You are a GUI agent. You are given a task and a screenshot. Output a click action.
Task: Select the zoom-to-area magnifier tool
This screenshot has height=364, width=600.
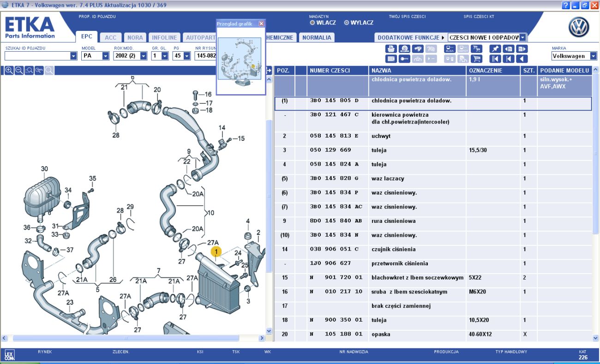coord(29,70)
